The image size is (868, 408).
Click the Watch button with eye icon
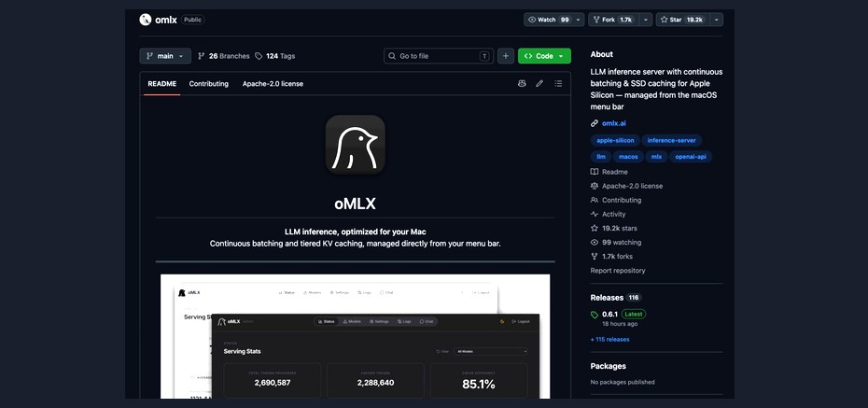coord(549,20)
